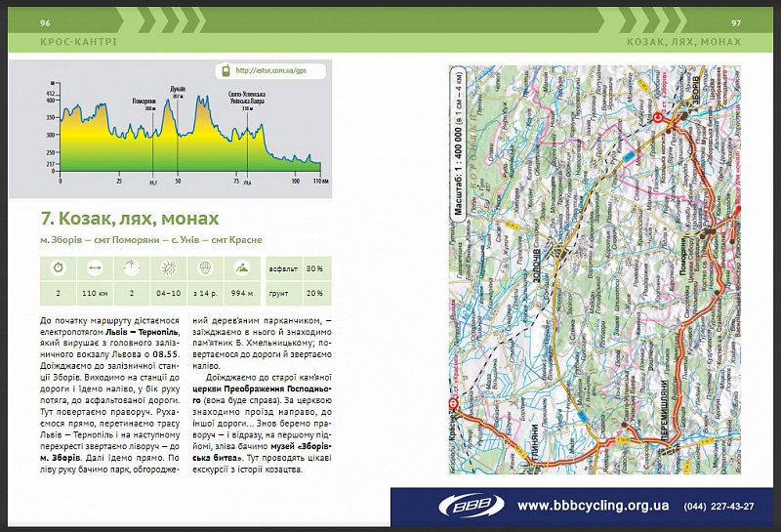The height and width of the screenshot is (532, 781).
Task: Click the green mobile phone GPS icon
Action: [226, 70]
